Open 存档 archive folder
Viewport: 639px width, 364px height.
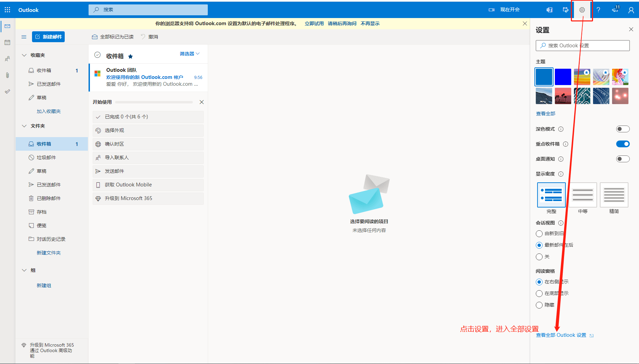click(52, 212)
